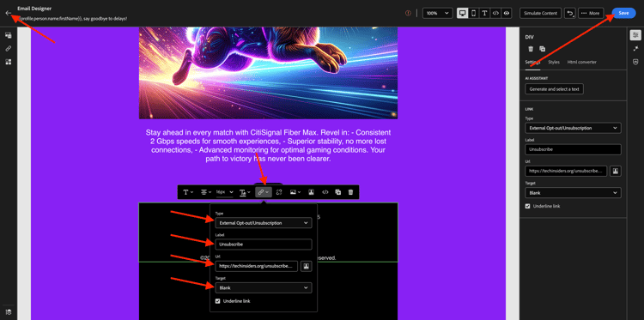
Task: Click the Label field in right panel
Action: click(x=573, y=149)
